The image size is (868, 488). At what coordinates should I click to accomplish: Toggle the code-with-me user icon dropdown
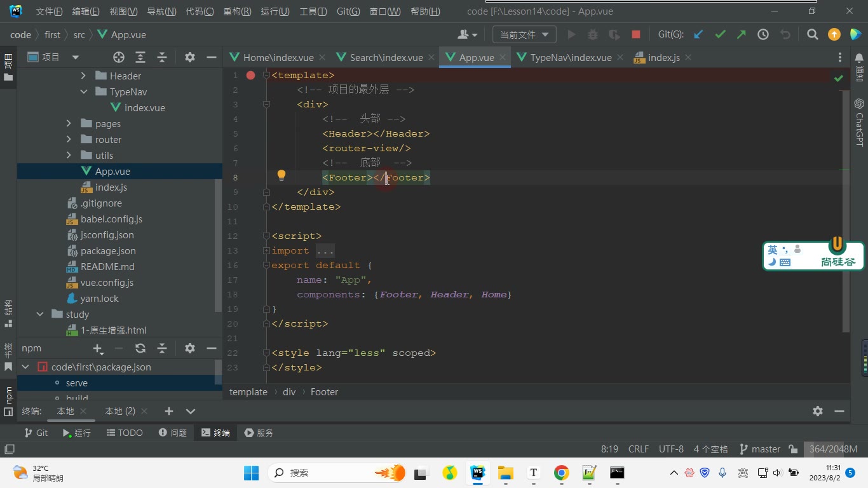(467, 34)
